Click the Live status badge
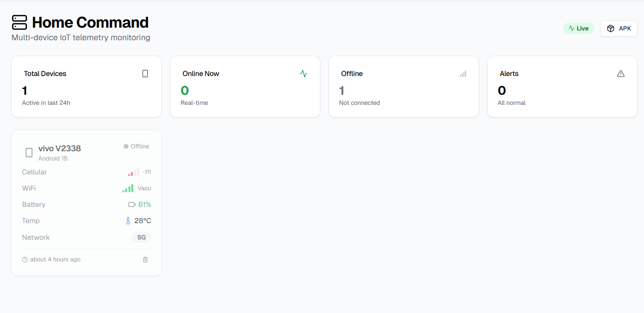The image size is (644, 313). 578,28
